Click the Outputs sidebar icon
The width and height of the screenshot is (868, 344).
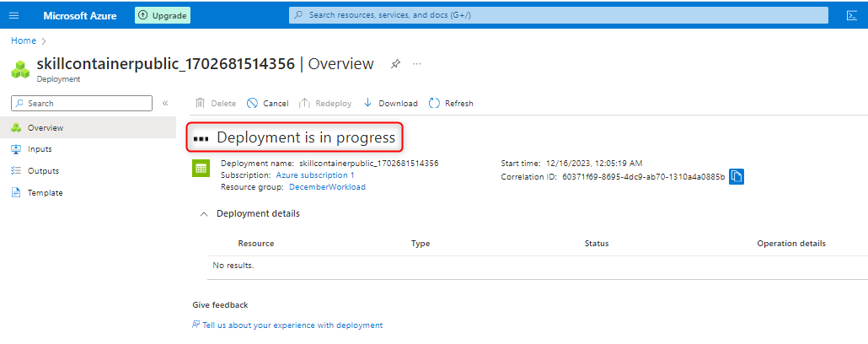[x=15, y=170]
